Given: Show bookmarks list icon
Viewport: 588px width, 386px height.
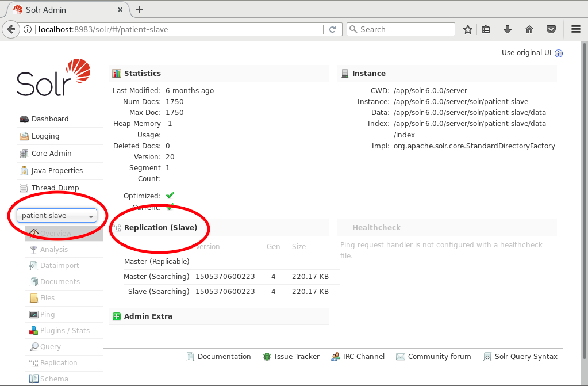Looking at the screenshot, I should (x=486, y=29).
